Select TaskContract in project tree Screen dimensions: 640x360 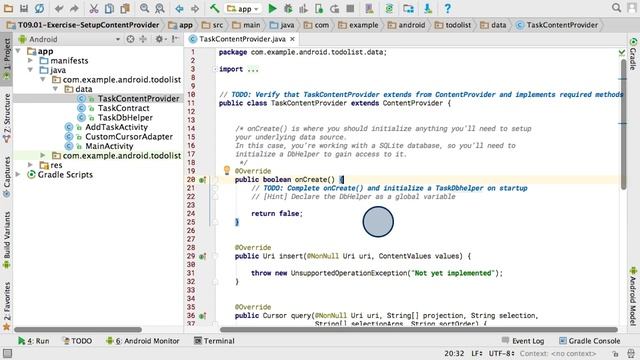[x=123, y=108]
